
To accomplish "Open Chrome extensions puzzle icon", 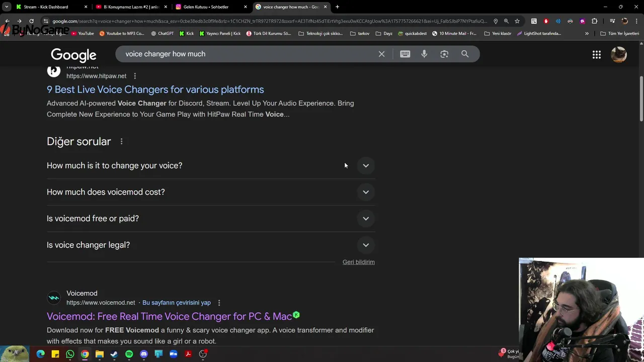I will click(x=595, y=21).
